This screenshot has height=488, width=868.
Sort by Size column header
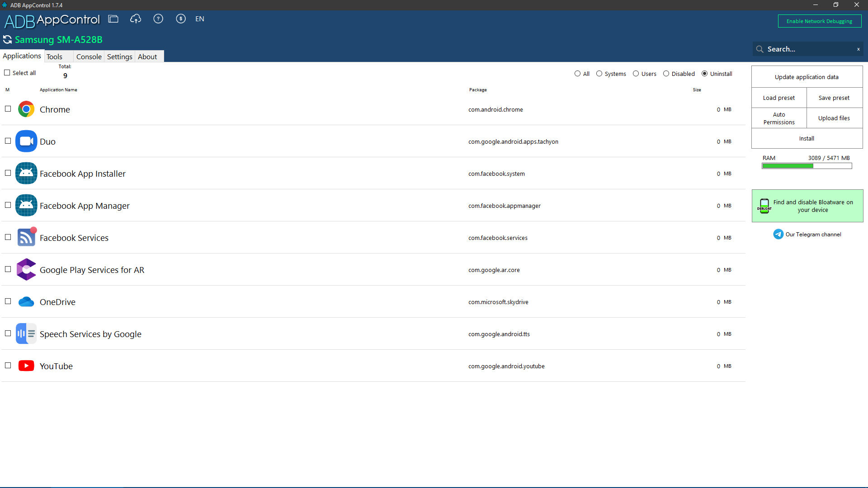point(697,90)
